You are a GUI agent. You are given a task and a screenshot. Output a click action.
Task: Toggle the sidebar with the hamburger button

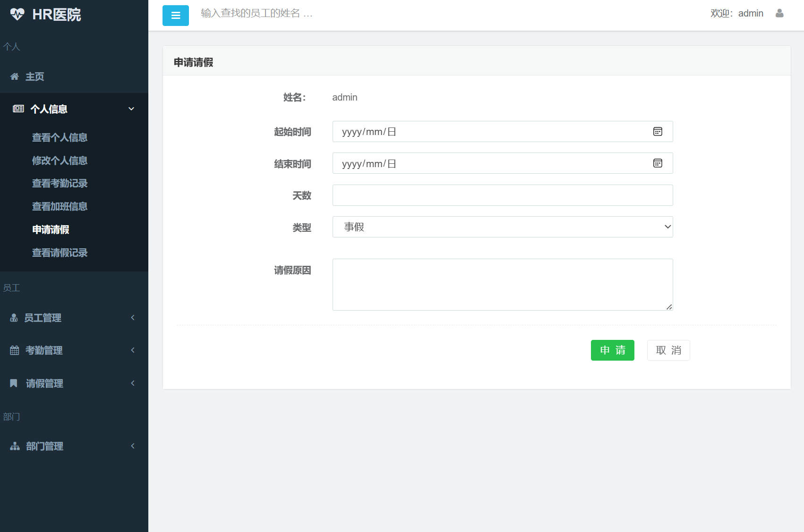click(176, 16)
